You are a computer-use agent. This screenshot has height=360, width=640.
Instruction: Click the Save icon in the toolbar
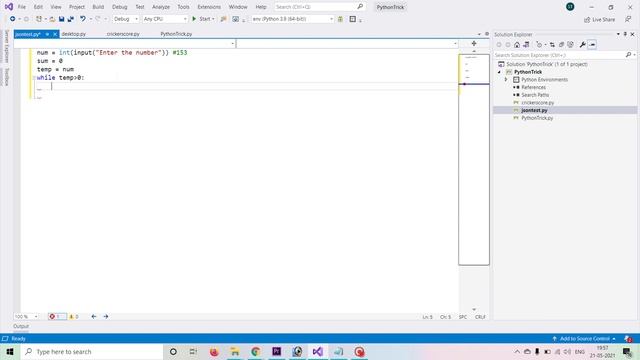pos(61,19)
